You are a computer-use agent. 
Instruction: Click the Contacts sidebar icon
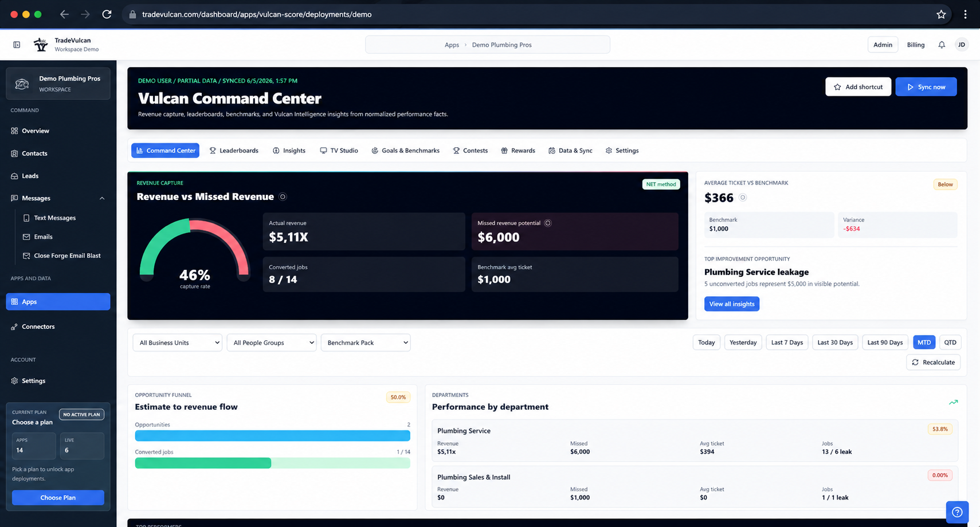14,154
